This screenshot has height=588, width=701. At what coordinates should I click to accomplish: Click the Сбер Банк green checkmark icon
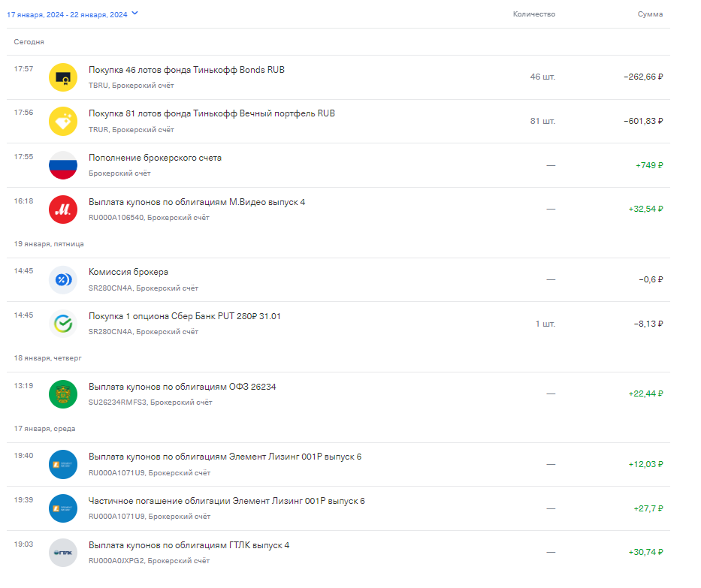tap(63, 323)
